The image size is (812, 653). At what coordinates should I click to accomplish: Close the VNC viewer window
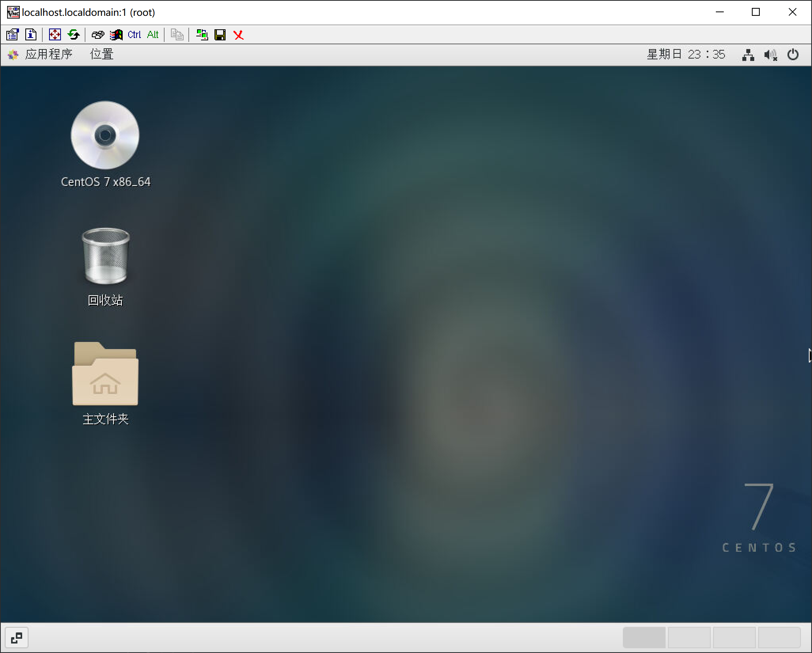point(792,12)
